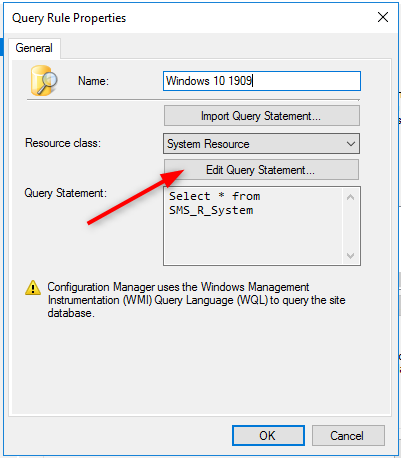Image resolution: width=401 pixels, height=458 pixels.
Task: Open the Resource class dropdown arrow
Action: 350,144
